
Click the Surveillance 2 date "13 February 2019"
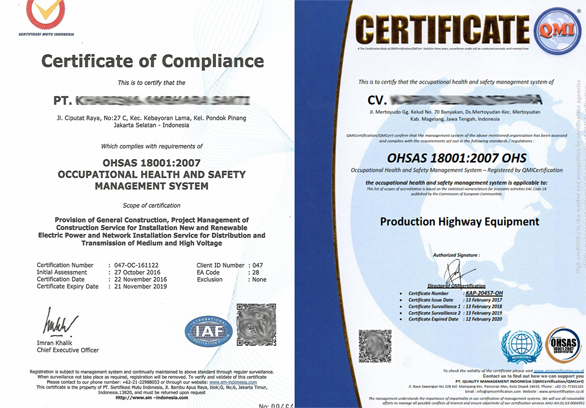[x=484, y=313]
